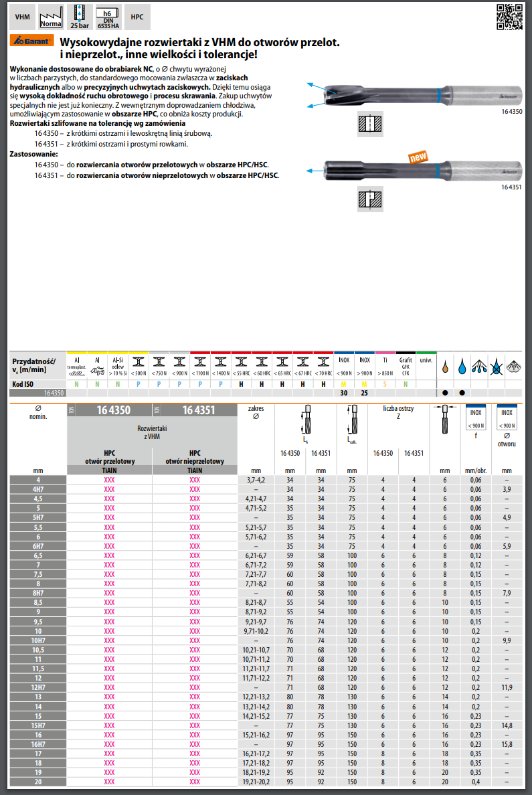Screen dimensions: 532x795
Task: Click the Al-Si odlew >10% Si icon
Action: pos(118,366)
